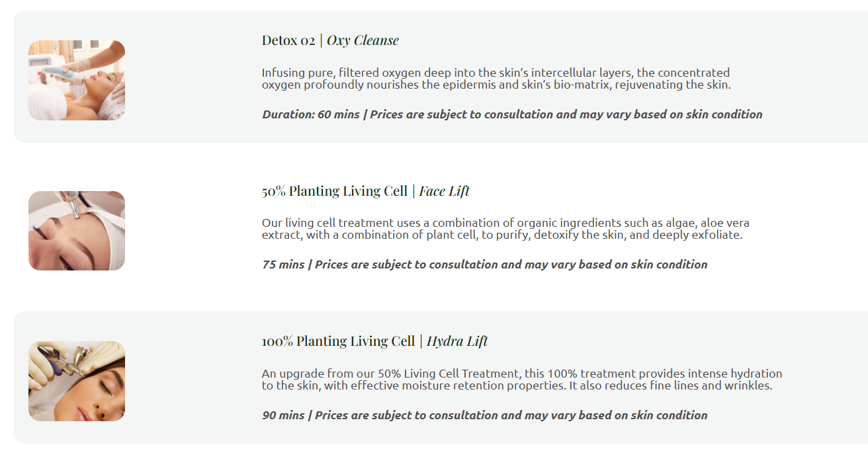Viewport: 868px width, 449px height.
Task: Click the algae and aloe vera description
Action: 505,229
